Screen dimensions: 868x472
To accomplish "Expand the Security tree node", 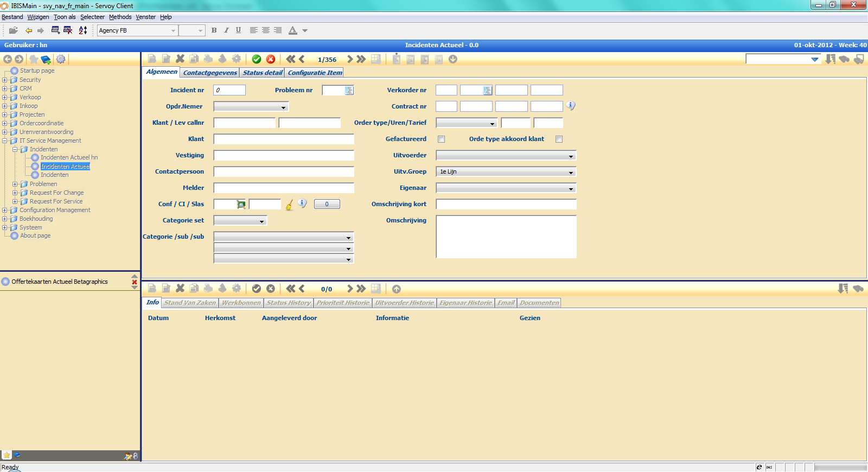I will 5,80.
